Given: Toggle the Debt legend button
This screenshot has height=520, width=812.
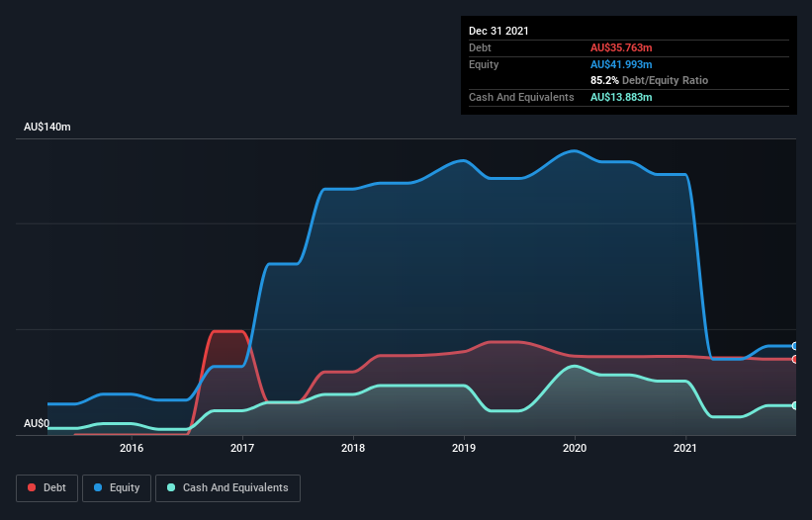Looking at the screenshot, I should pos(46,488).
